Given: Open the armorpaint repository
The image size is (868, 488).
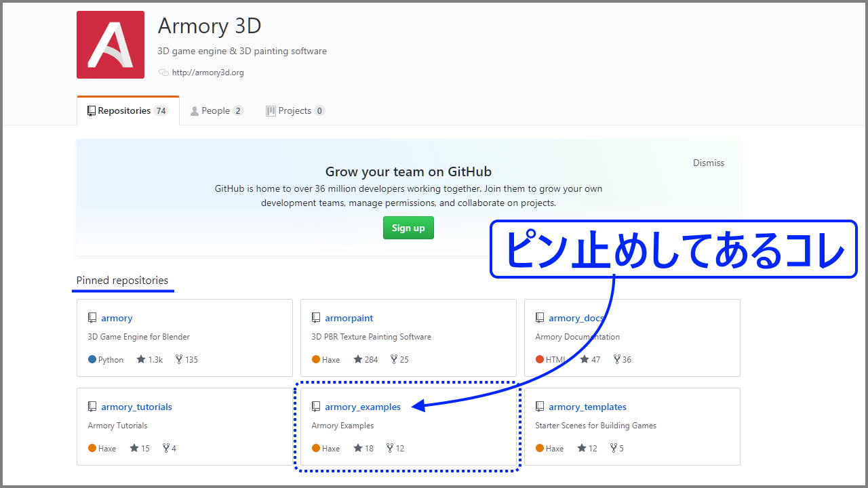Looking at the screenshot, I should point(349,317).
